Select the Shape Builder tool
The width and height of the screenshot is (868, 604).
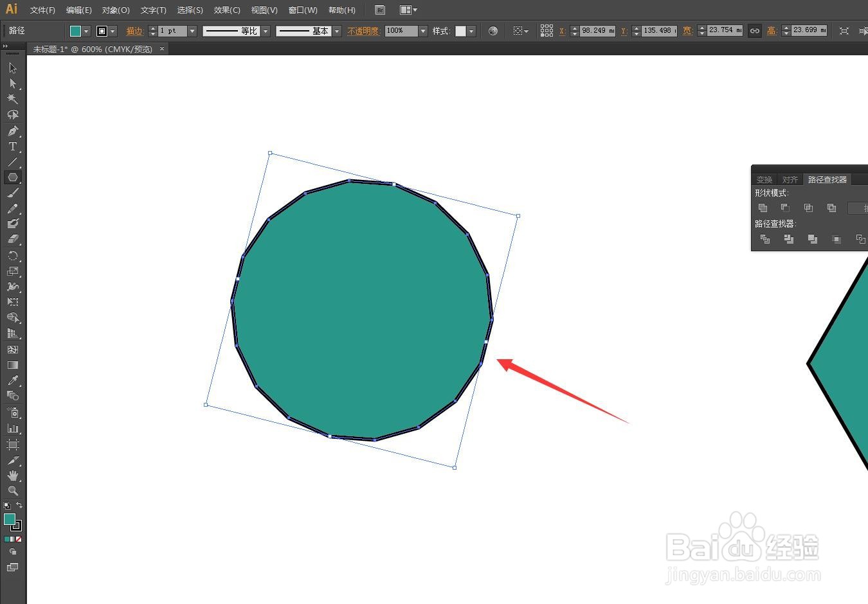(x=13, y=318)
